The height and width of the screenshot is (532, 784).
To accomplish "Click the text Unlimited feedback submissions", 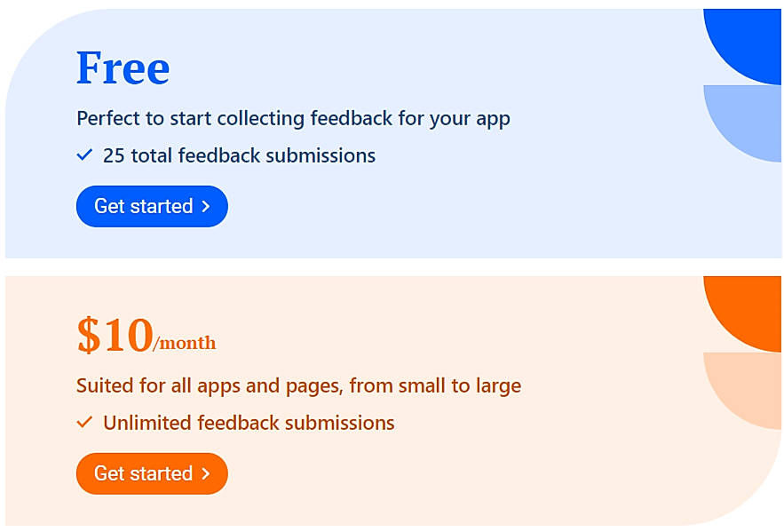I will [x=249, y=424].
